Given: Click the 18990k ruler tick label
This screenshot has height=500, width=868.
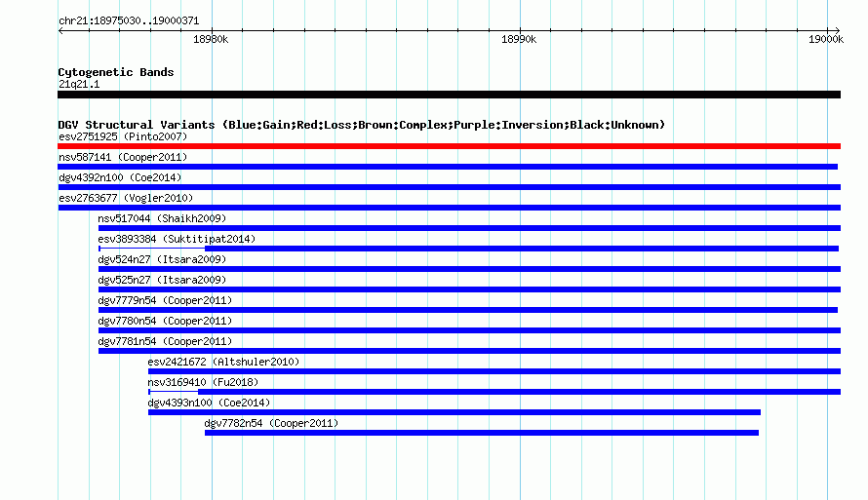Looking at the screenshot, I should click(x=519, y=39).
